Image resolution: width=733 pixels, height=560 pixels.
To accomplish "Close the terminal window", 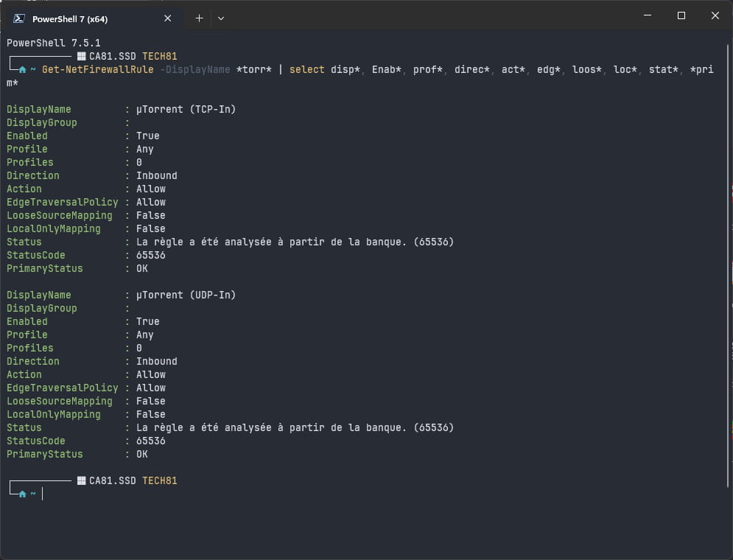I will tap(715, 15).
